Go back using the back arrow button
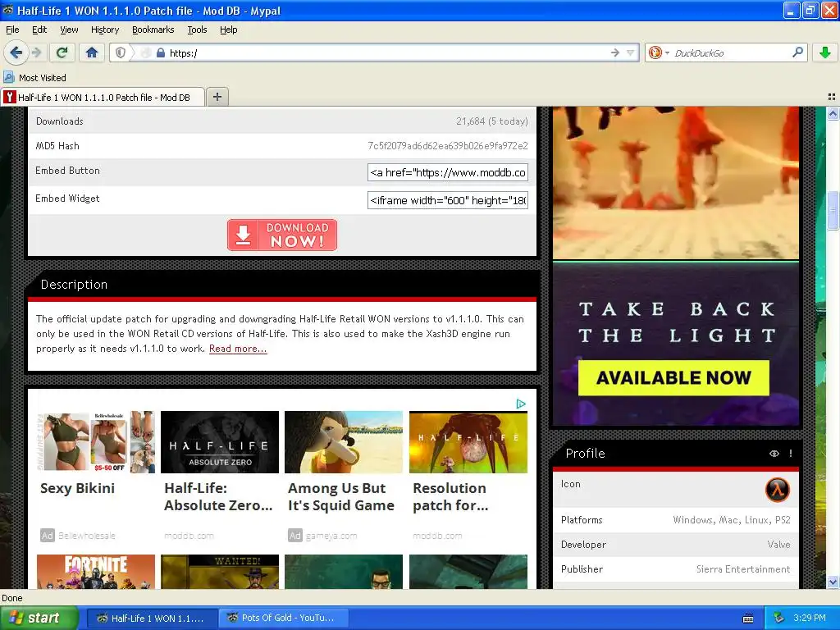 [x=16, y=52]
